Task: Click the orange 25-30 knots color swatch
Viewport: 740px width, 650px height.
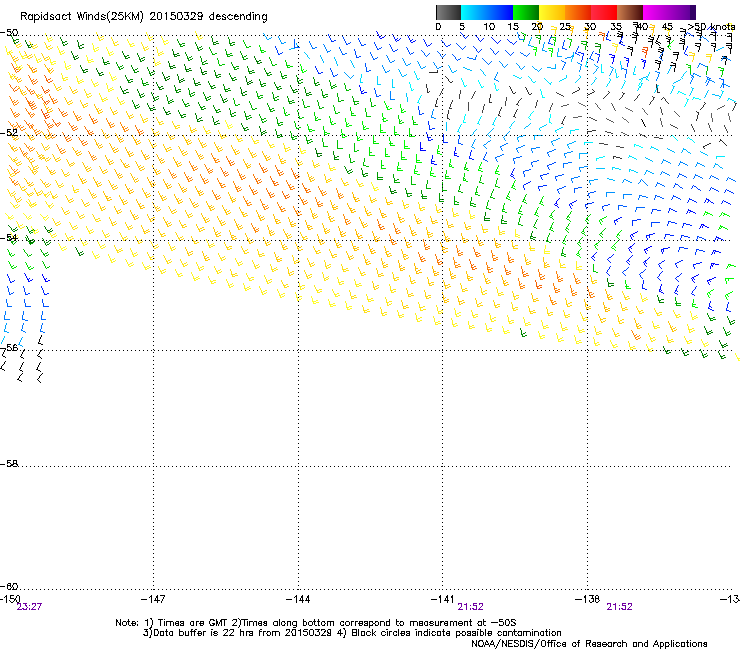Action: tap(578, 12)
